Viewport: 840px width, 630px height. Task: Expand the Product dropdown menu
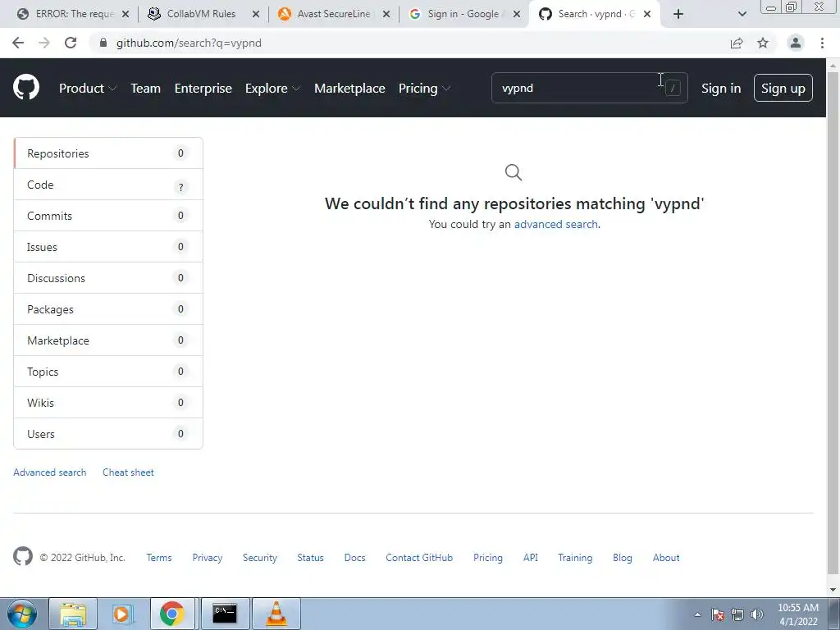tap(87, 89)
